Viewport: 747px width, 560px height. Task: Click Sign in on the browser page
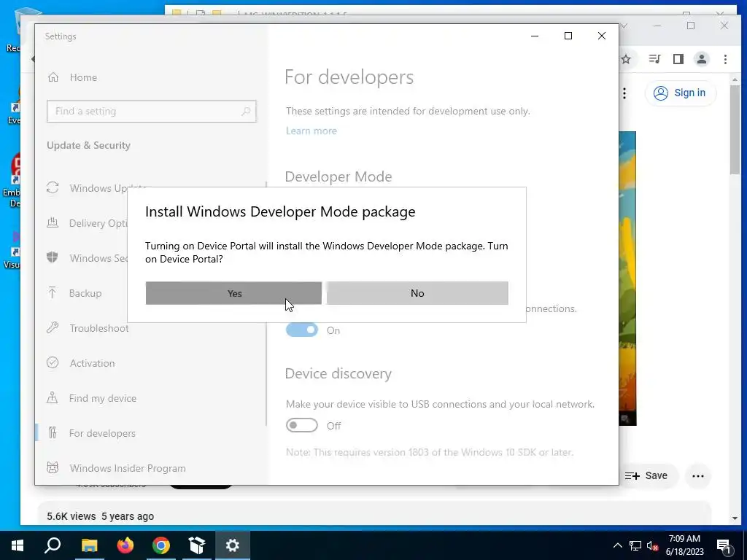click(680, 93)
